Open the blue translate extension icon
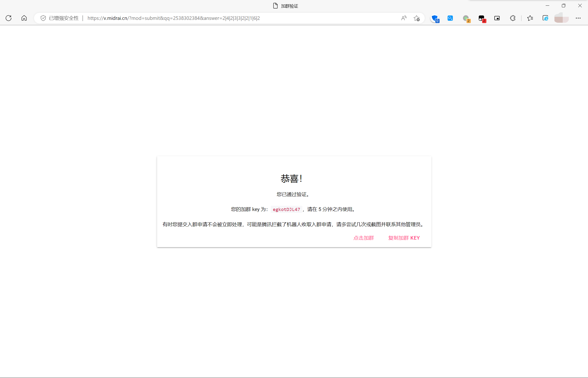This screenshot has width=588, height=378. pos(450,18)
